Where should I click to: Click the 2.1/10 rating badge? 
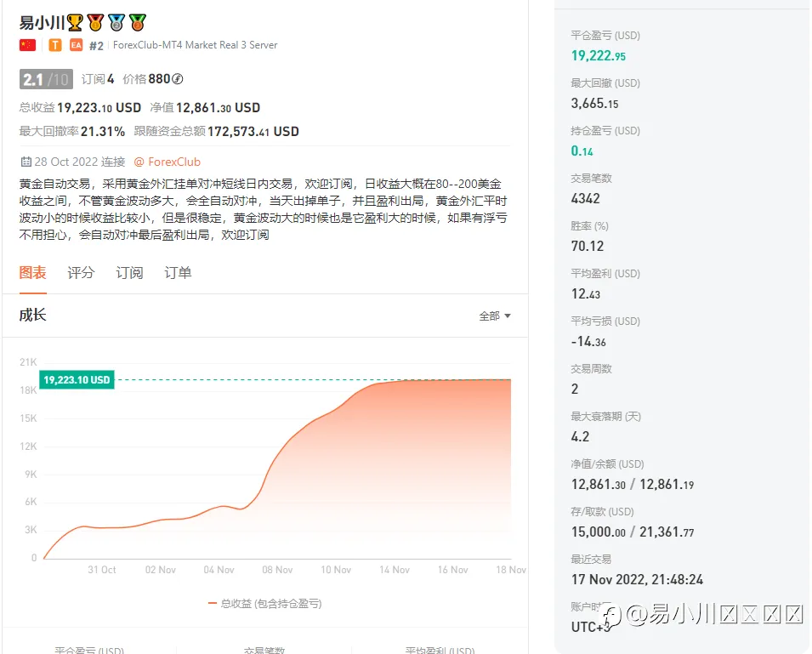point(46,79)
